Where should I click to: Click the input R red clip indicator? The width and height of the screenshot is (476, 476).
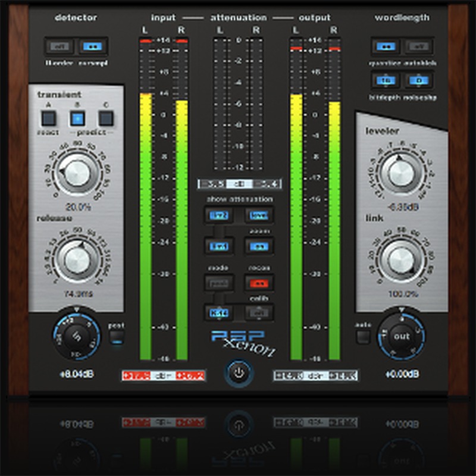pyautogui.click(x=181, y=40)
